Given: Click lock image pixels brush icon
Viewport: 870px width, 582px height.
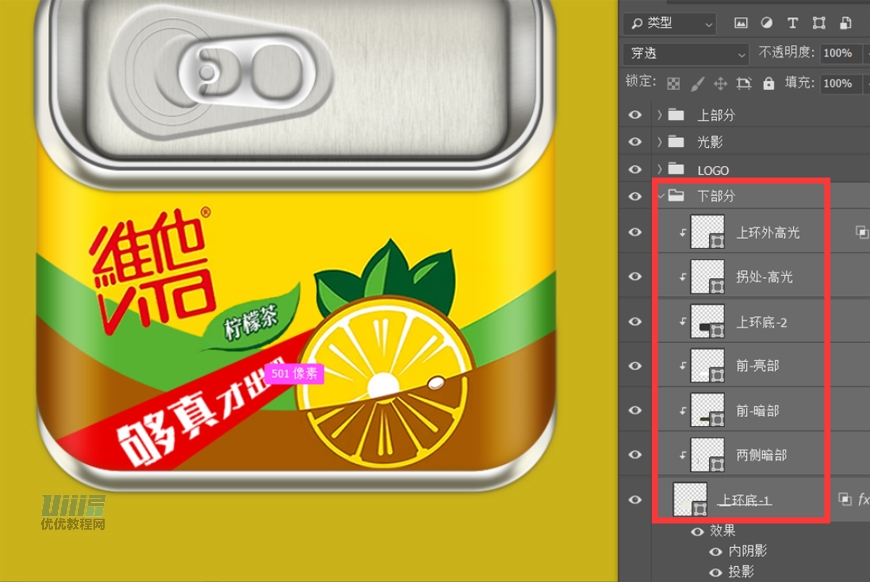Looking at the screenshot, I should 697,84.
